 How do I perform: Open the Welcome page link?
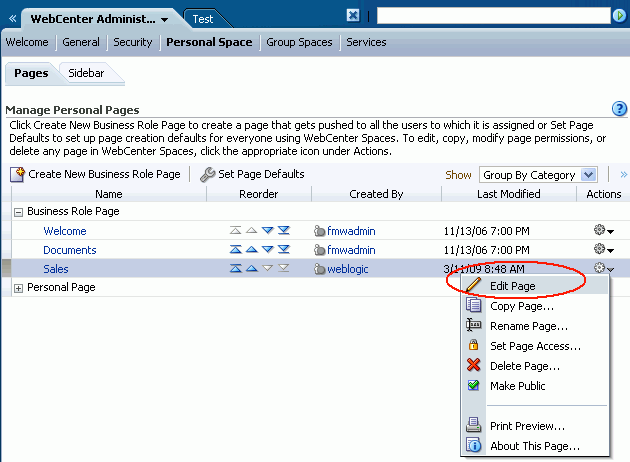[65, 231]
